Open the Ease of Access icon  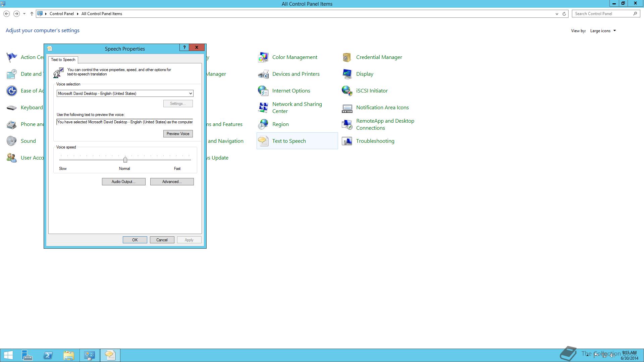pyautogui.click(x=12, y=91)
